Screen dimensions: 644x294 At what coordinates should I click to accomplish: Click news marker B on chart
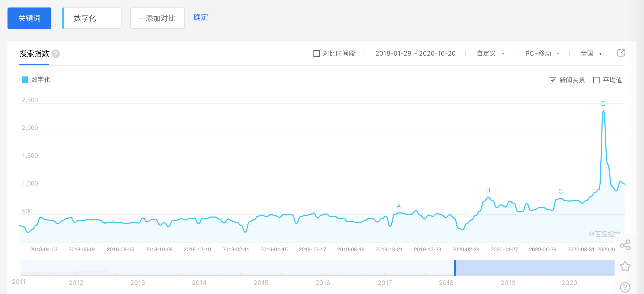click(488, 190)
